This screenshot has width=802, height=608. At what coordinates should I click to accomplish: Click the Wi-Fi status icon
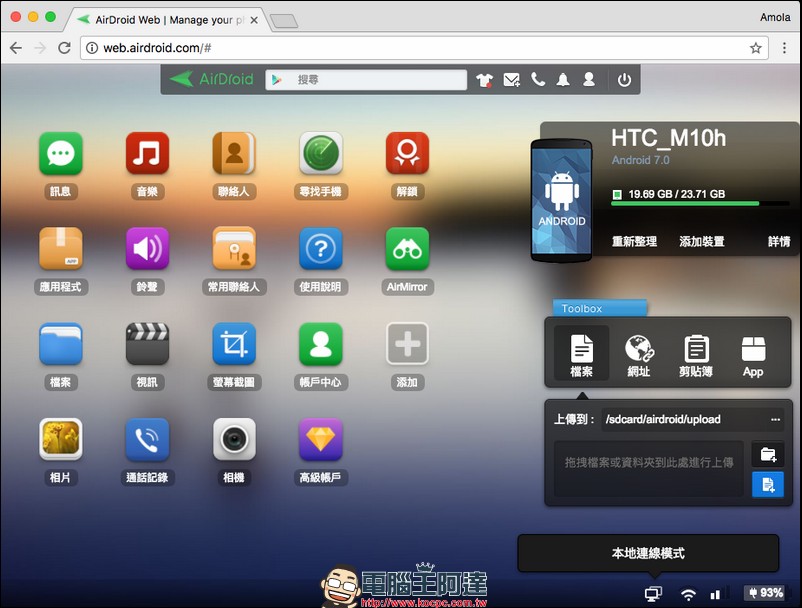[x=688, y=594]
